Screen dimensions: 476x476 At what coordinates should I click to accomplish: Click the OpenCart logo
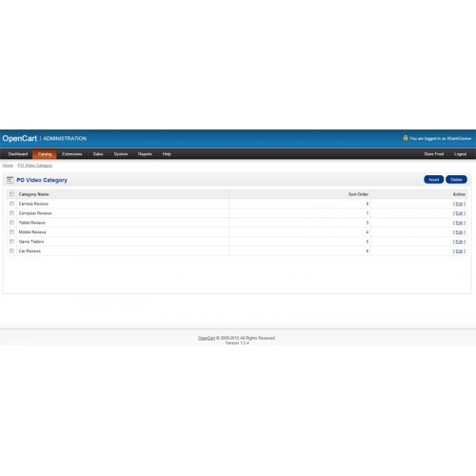[x=20, y=138]
